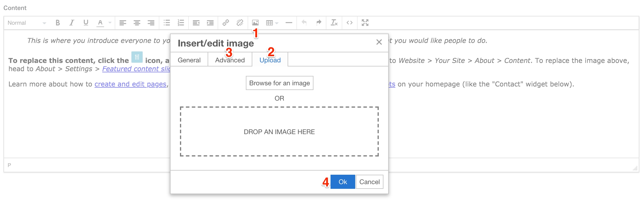Screen dimensions: 644x200
Task: Click the insert image toolbar icon
Action: coord(255,23)
